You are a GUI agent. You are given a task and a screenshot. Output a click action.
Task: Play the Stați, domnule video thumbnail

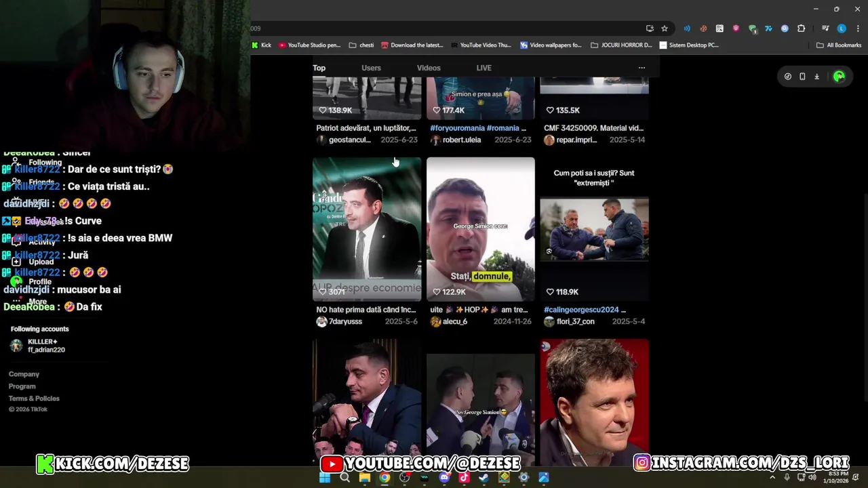click(x=481, y=229)
